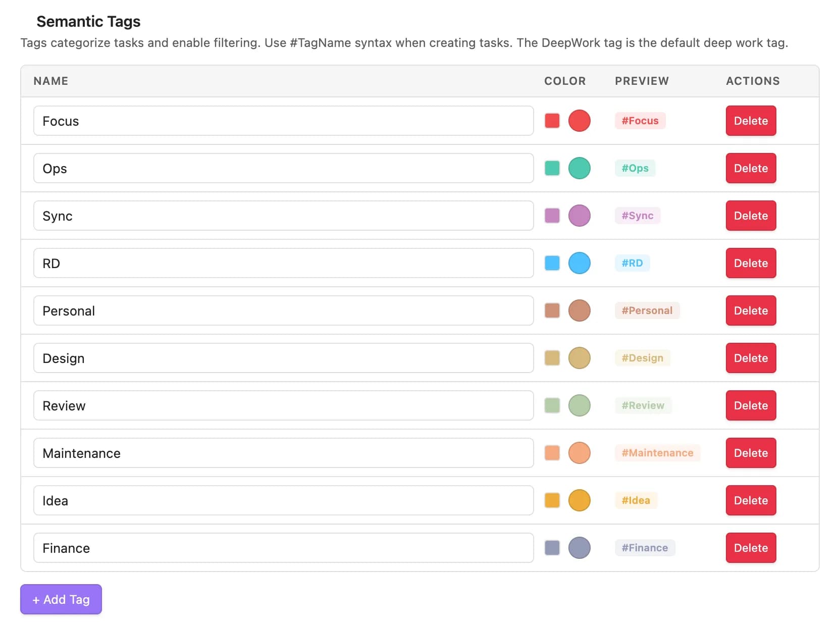Open the blue circle color picker for RD
840x624 pixels.
point(579,263)
